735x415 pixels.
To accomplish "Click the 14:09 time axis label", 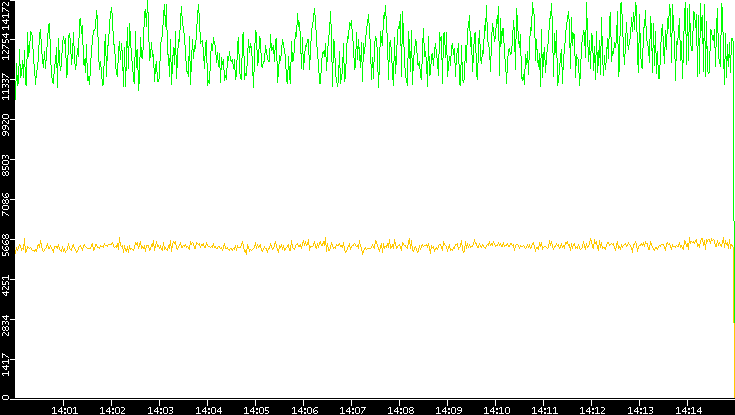I will [x=448, y=411].
